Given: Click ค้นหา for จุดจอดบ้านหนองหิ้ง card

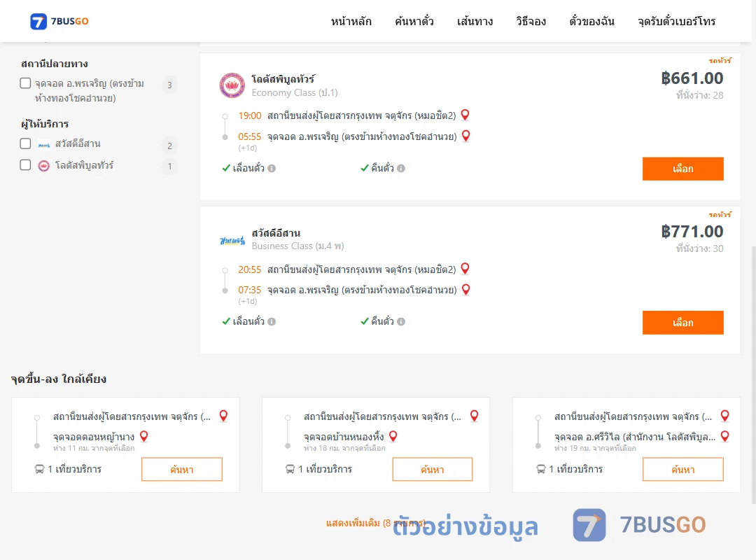Looking at the screenshot, I should (433, 469).
